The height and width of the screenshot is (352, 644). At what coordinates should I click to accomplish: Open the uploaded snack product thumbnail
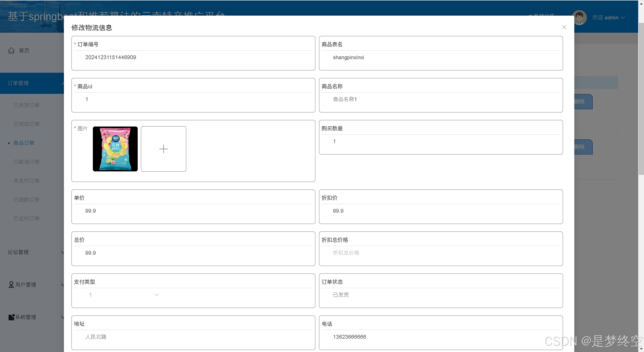[115, 149]
